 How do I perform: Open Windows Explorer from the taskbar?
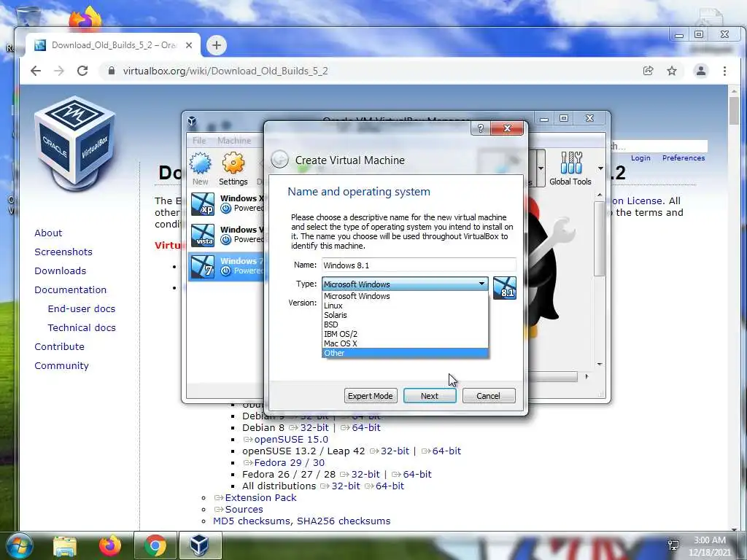(x=65, y=545)
